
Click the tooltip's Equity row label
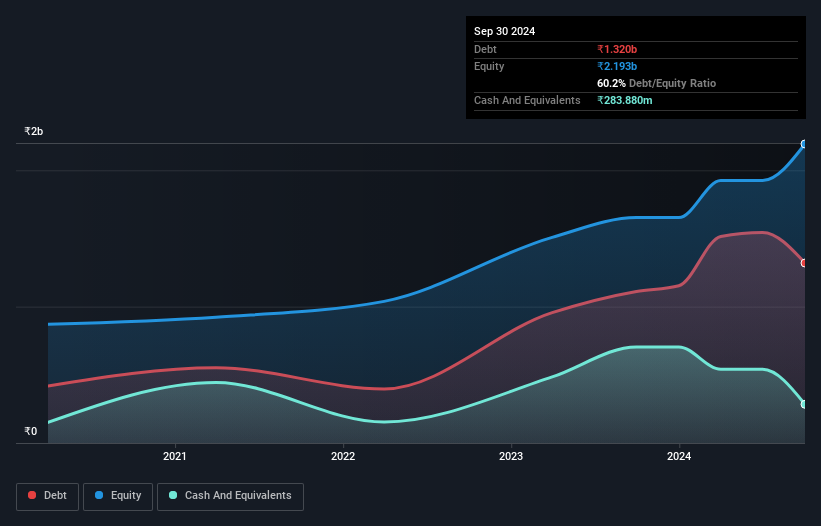pyautogui.click(x=489, y=66)
